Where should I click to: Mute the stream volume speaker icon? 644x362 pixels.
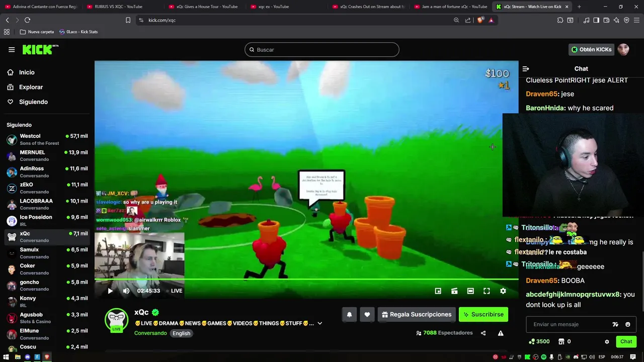pyautogui.click(x=126, y=291)
